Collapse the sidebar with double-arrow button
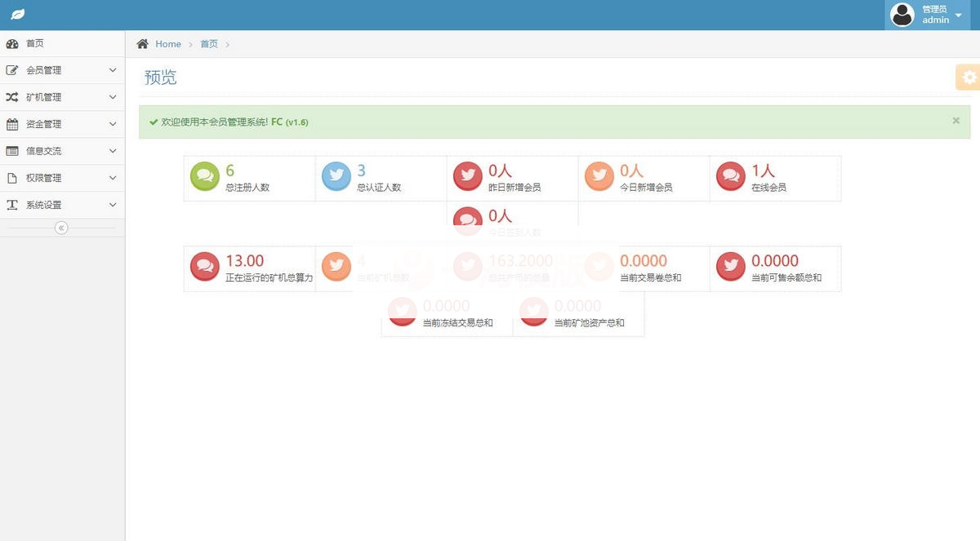Image resolution: width=980 pixels, height=541 pixels. tap(61, 228)
